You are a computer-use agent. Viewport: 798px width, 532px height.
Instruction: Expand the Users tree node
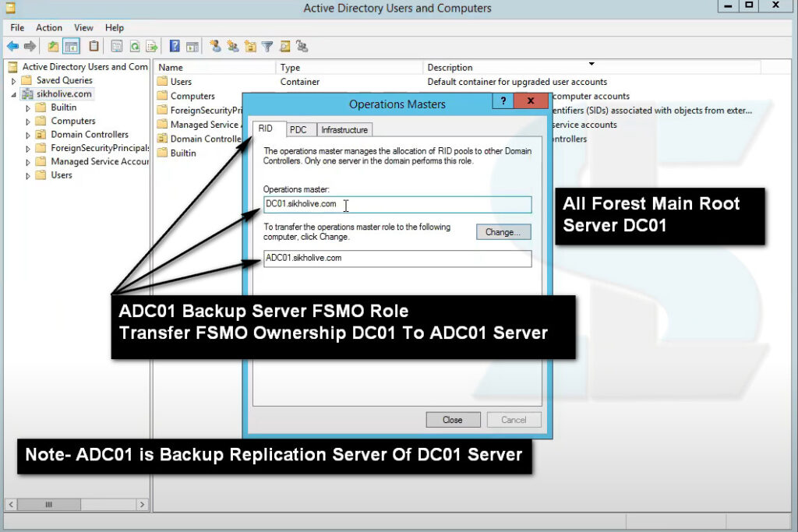pos(28,176)
